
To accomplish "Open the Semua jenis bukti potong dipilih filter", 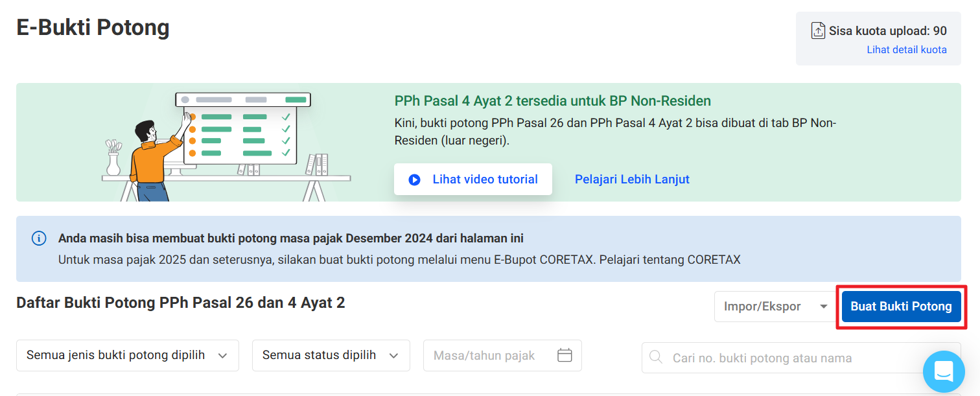I will pyautogui.click(x=127, y=355).
